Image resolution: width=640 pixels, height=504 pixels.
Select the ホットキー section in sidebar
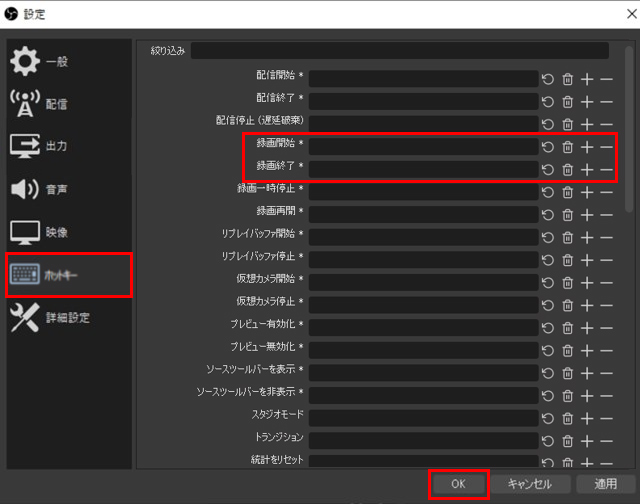click(70, 275)
